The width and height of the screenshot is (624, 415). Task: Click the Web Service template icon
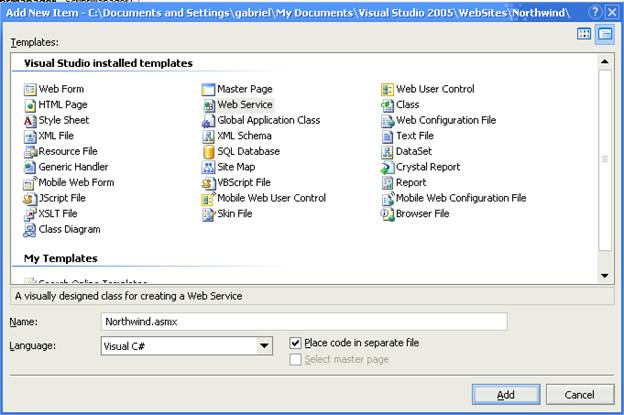tap(209, 105)
